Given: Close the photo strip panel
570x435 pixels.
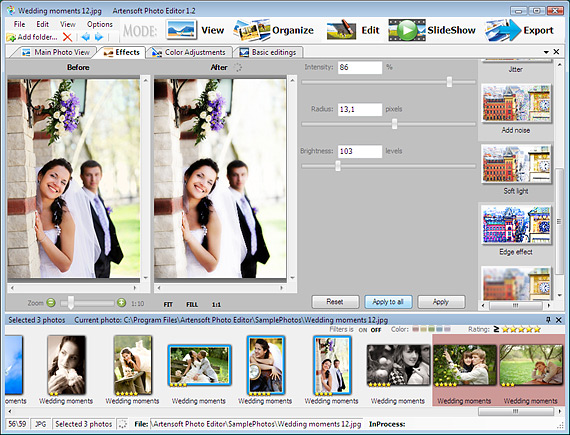Looking at the screenshot, I should [x=559, y=320].
